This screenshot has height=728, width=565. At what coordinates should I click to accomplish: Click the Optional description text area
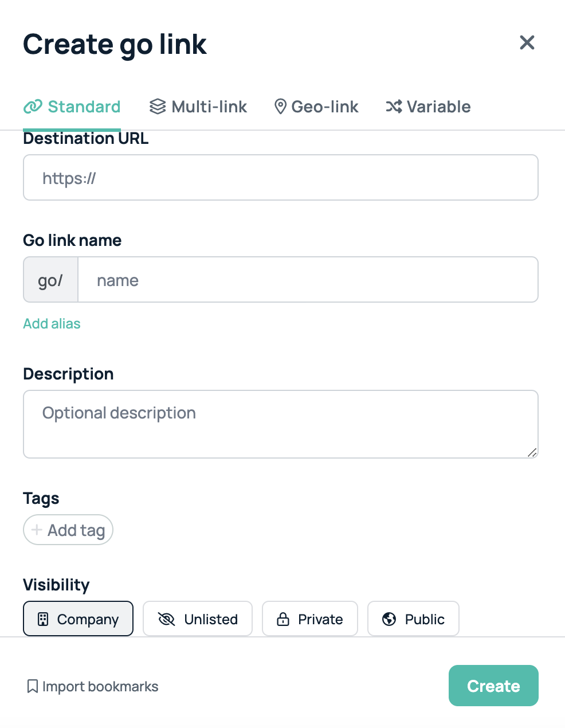280,424
